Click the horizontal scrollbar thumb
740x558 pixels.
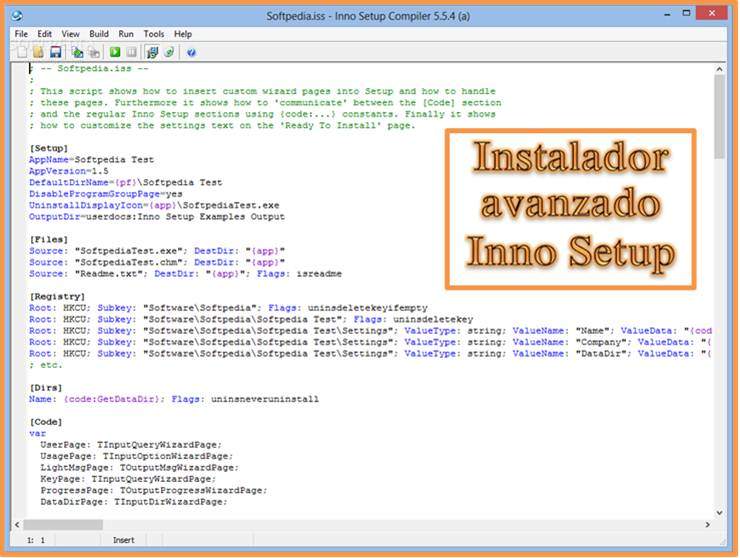(x=63, y=524)
